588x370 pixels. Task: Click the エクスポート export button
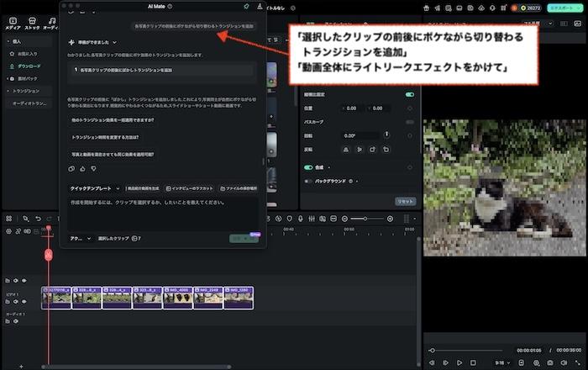(564, 8)
